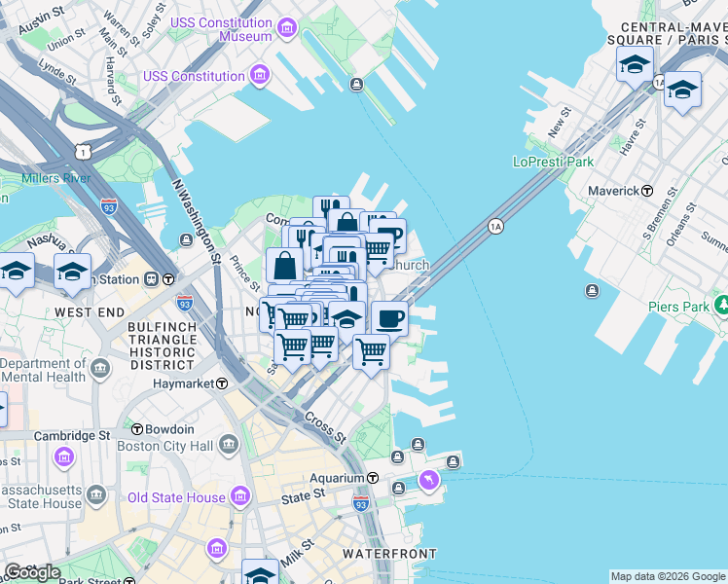This screenshot has width=728, height=584.
Task: Click the Map data ©2026 Google attribution
Action: (x=668, y=576)
